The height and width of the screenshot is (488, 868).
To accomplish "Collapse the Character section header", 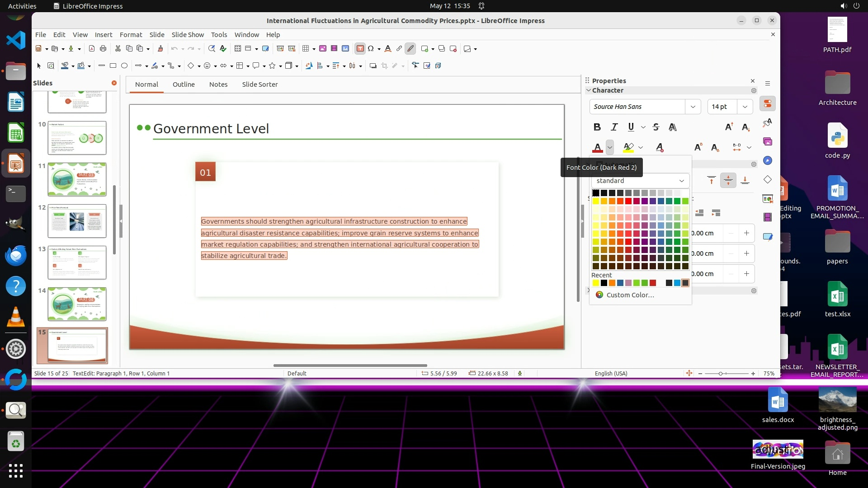I will pyautogui.click(x=607, y=90).
